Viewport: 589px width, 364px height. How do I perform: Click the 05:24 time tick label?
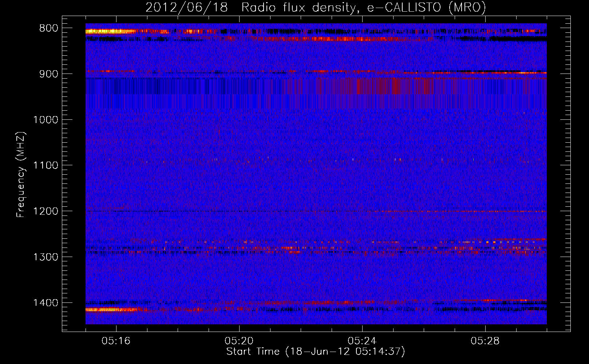pos(362,341)
